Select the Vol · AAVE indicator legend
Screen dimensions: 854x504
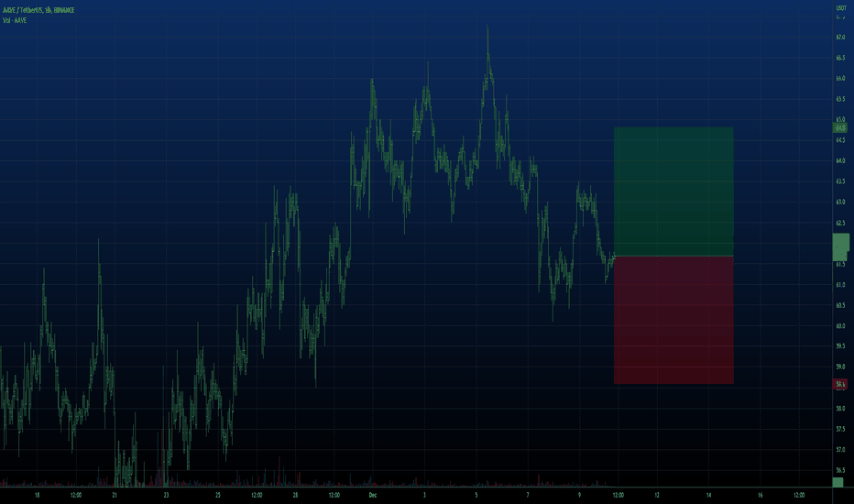14,20
